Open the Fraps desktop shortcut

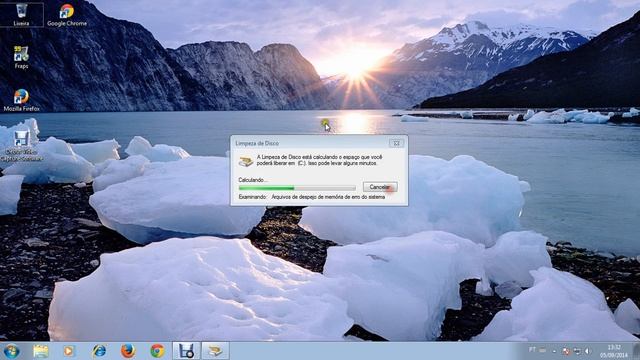[21, 58]
